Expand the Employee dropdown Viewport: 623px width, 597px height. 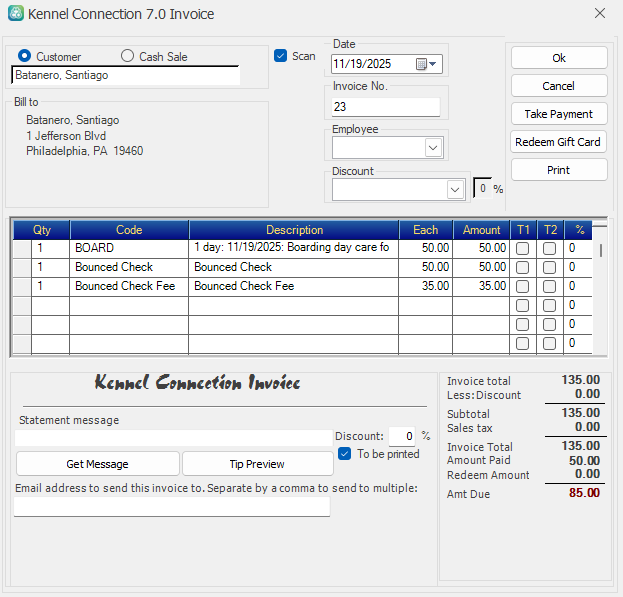433,148
